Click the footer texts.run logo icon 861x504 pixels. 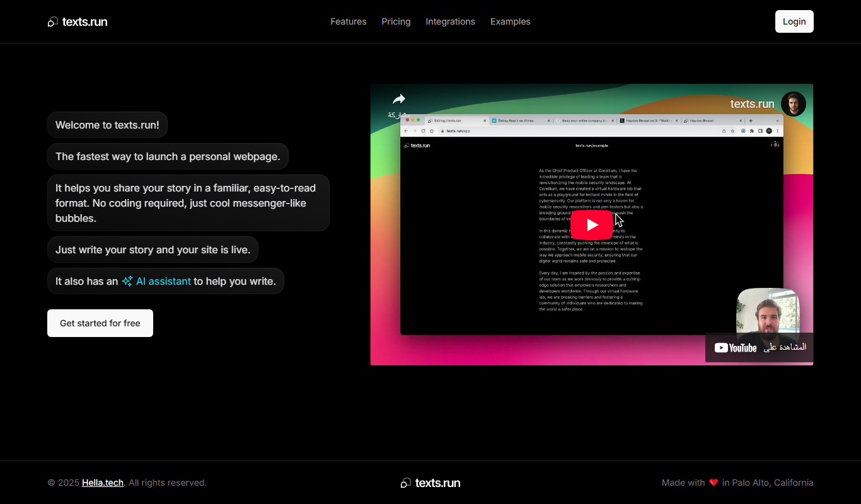406,483
